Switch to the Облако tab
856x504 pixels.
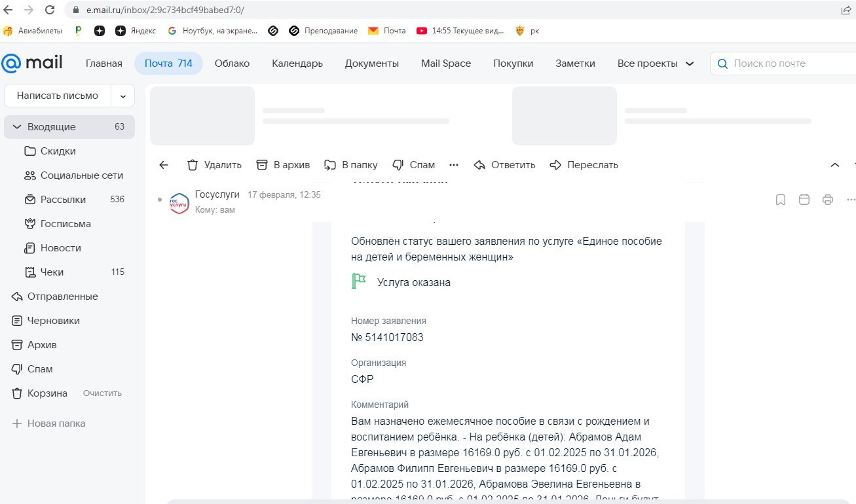click(x=231, y=63)
